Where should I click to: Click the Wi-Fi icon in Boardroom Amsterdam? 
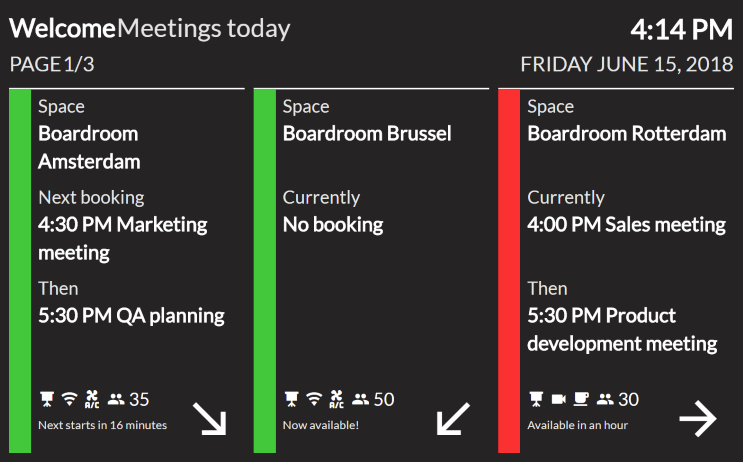(x=69, y=400)
